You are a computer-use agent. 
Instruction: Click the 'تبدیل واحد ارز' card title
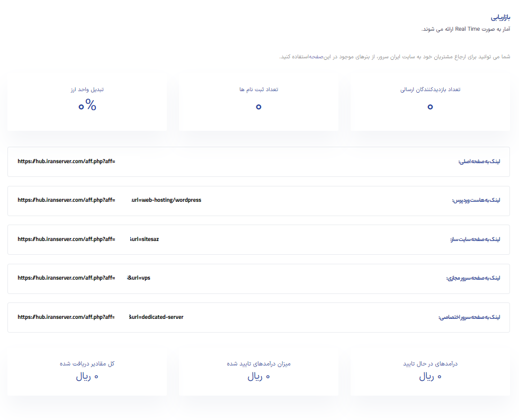pos(87,90)
